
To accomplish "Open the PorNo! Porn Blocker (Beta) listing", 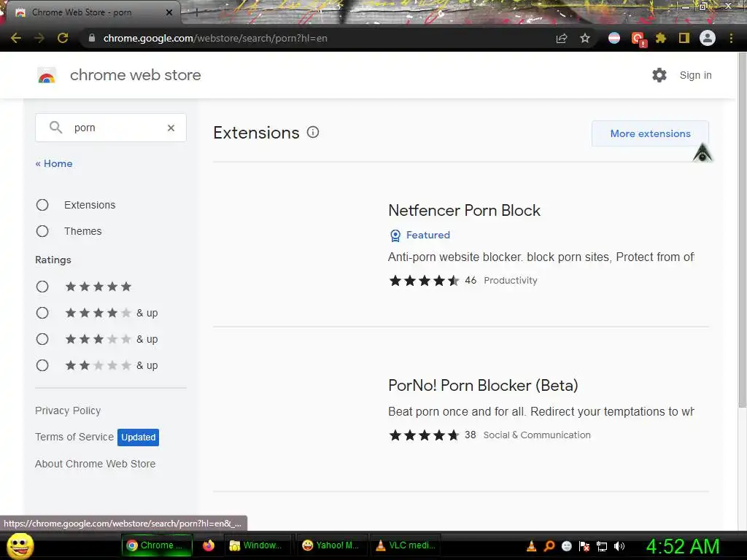I will 483,385.
